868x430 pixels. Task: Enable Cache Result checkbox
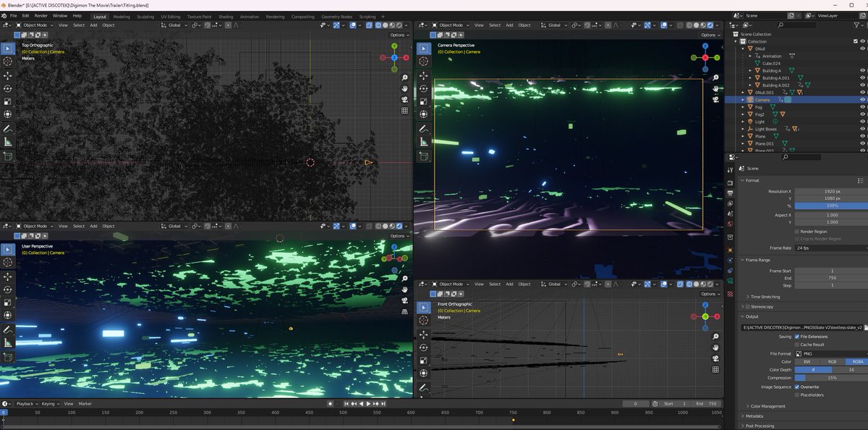click(x=798, y=345)
